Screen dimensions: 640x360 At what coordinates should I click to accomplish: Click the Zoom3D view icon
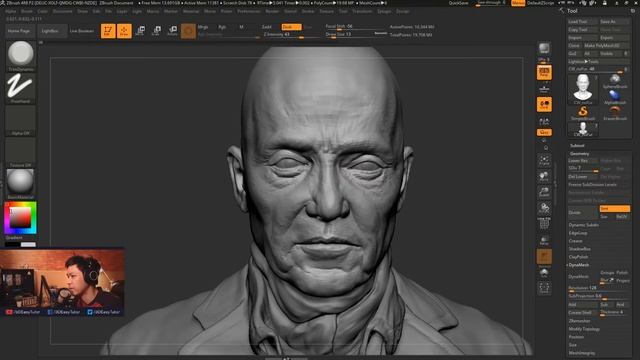click(x=544, y=192)
